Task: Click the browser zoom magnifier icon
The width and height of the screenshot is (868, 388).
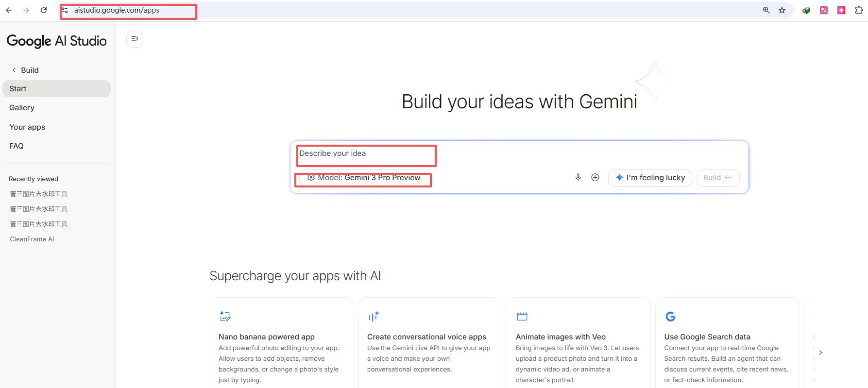Action: click(x=766, y=10)
